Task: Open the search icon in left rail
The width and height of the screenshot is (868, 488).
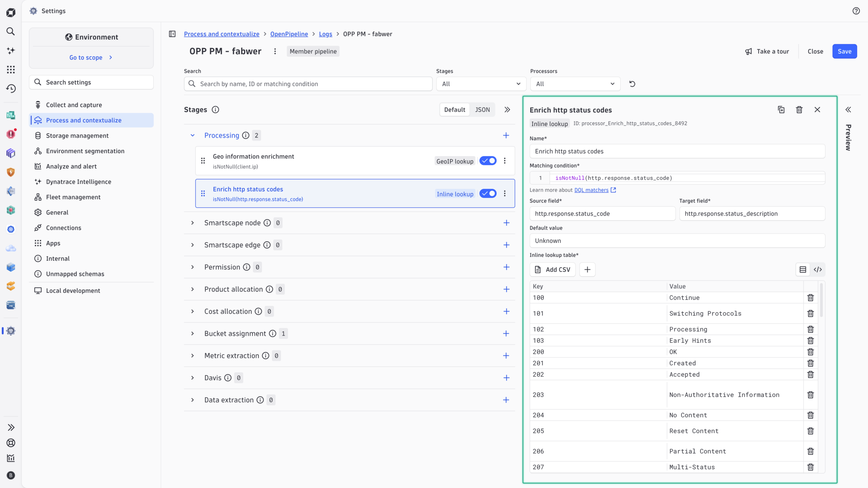Action: tap(11, 32)
